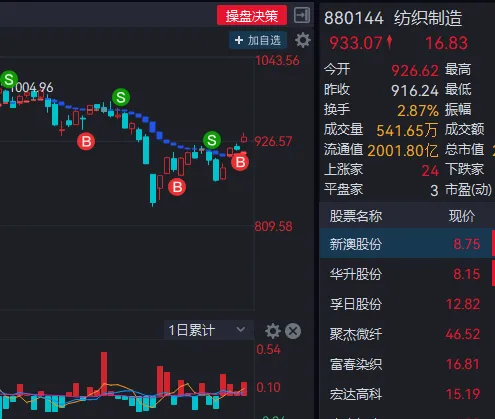Image resolution: width=495 pixels, height=419 pixels.
Task: Click 换手 value 2.87%
Action: click(418, 110)
